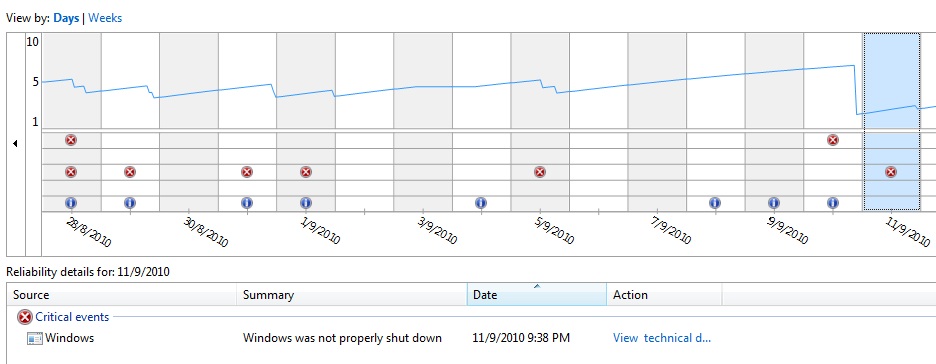Click the left arrow to see earlier dates
The width and height of the screenshot is (936, 364).
coord(15,143)
